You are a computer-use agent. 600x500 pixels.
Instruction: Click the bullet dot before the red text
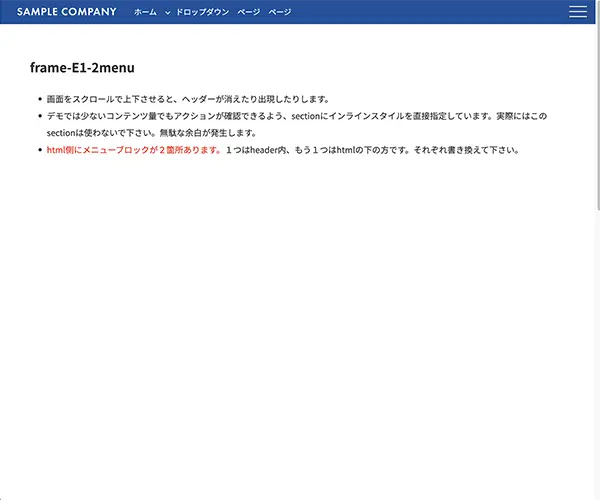[39, 150]
